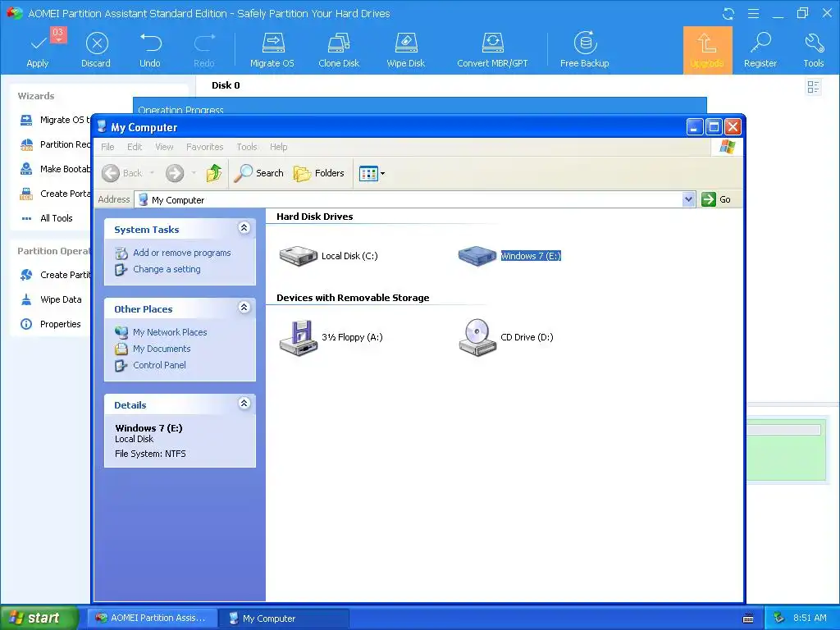Open Free Backup in AOMEI toolbar

tap(584, 50)
